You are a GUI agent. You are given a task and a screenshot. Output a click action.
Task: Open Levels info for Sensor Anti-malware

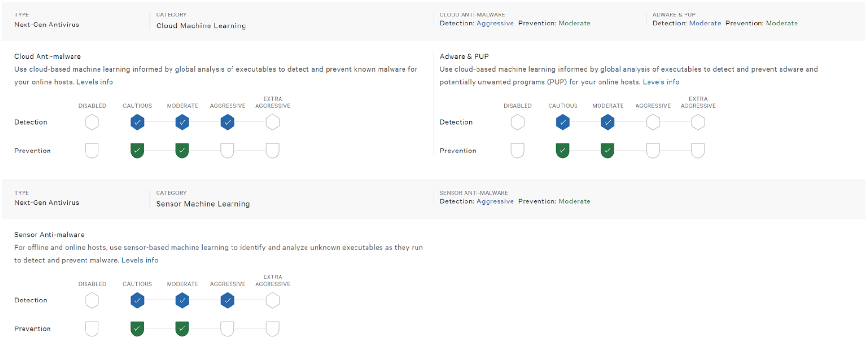pos(140,260)
